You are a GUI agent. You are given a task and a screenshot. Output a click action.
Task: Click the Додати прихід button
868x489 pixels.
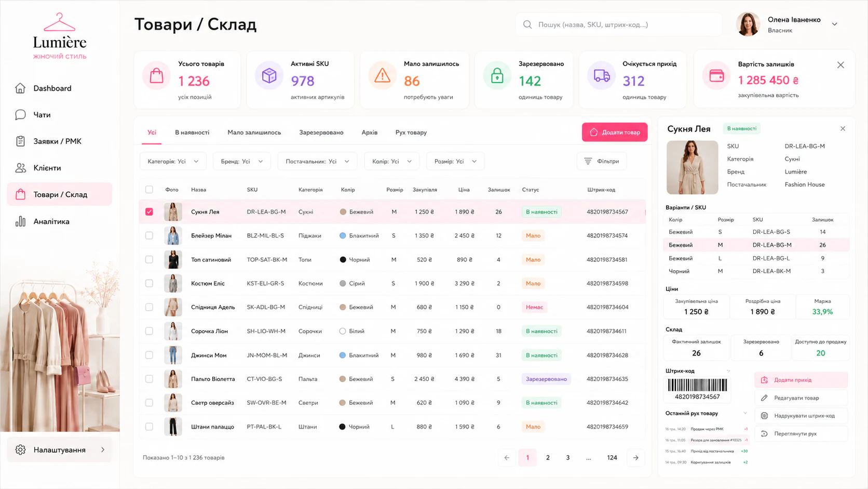pos(801,380)
